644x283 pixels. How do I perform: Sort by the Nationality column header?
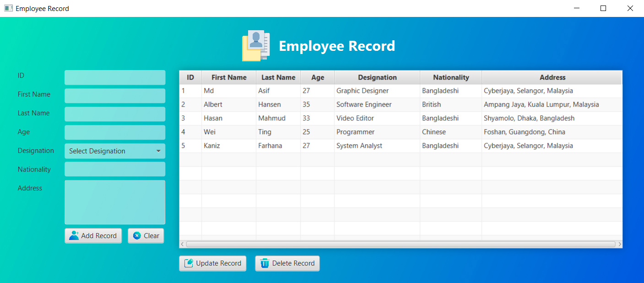451,77
